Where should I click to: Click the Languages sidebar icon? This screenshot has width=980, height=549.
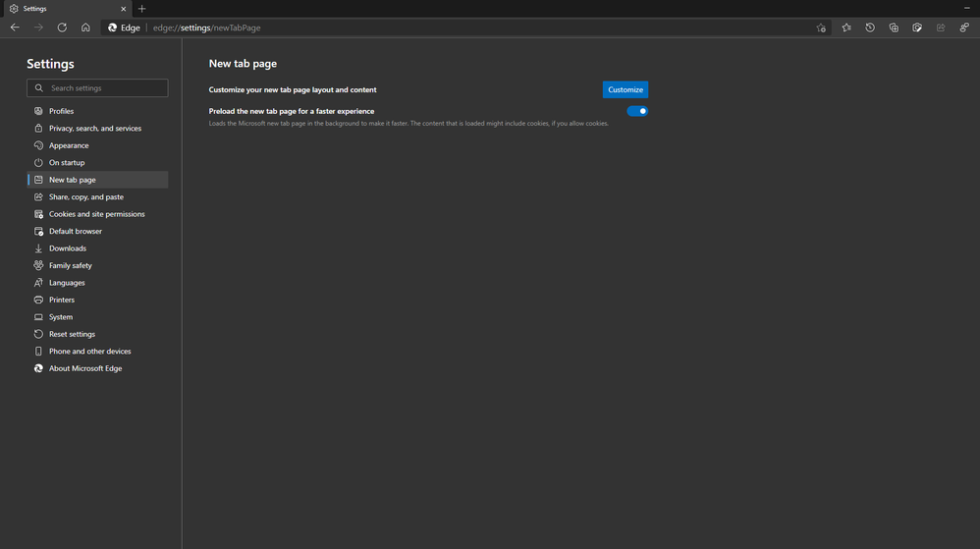(38, 283)
